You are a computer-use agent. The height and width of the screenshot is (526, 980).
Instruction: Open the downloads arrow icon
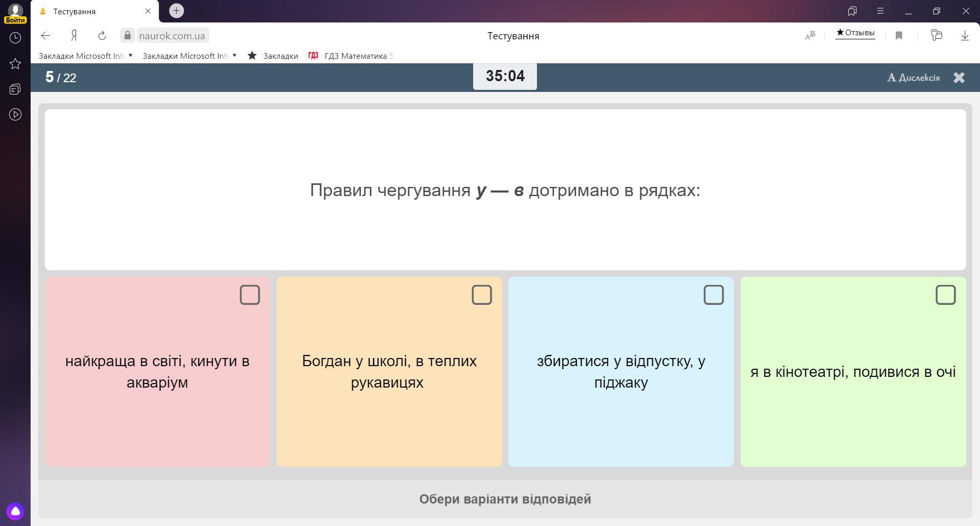click(x=965, y=36)
